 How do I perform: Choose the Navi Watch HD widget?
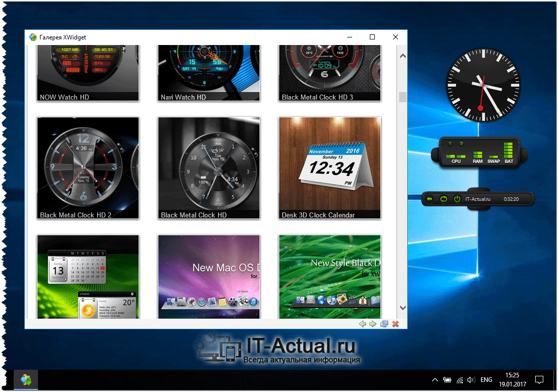[x=209, y=73]
